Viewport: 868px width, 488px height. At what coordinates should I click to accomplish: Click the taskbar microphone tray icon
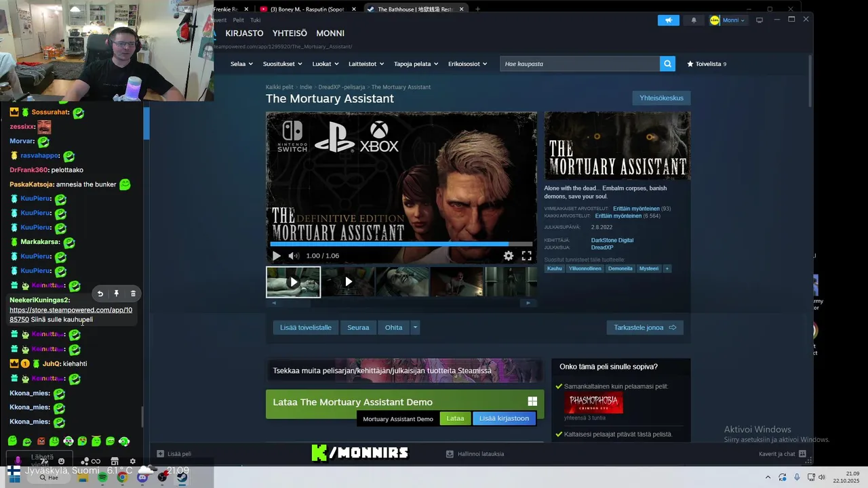797,477
